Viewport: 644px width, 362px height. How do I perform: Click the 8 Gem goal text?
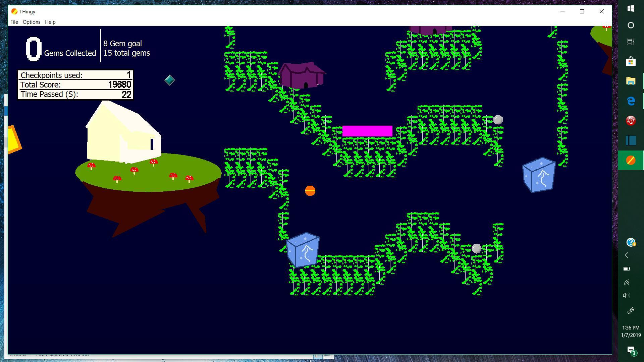(122, 44)
